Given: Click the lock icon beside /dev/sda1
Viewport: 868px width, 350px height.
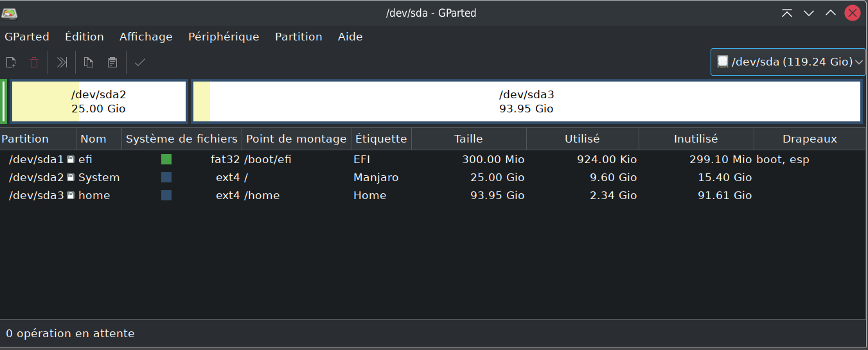Looking at the screenshot, I should [x=71, y=159].
